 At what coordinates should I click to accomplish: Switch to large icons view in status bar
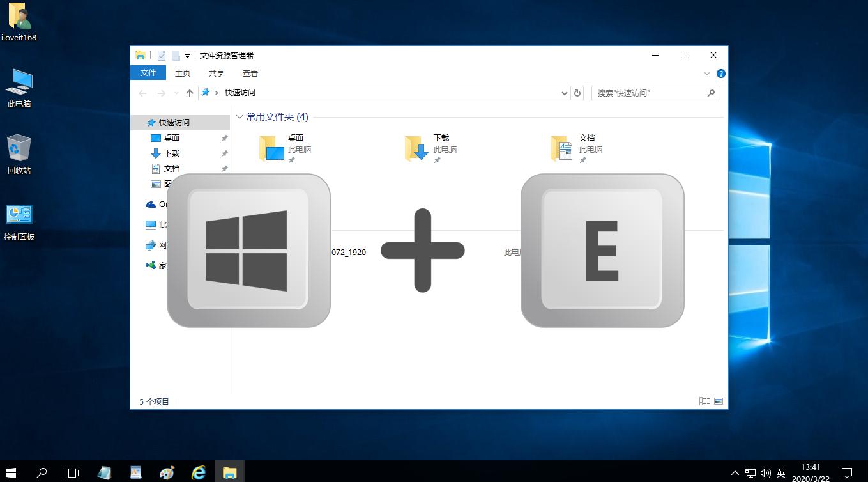[719, 401]
